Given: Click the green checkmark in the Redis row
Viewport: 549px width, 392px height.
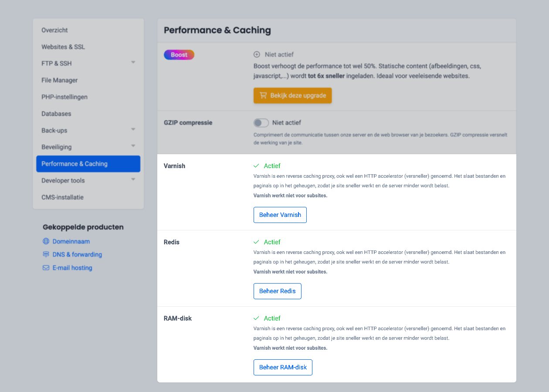Looking at the screenshot, I should tap(256, 242).
